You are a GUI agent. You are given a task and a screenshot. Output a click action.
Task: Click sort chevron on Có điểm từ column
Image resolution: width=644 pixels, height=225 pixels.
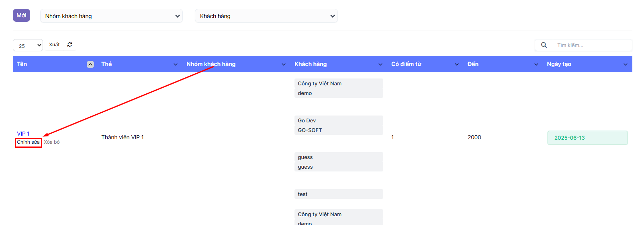coord(457,64)
